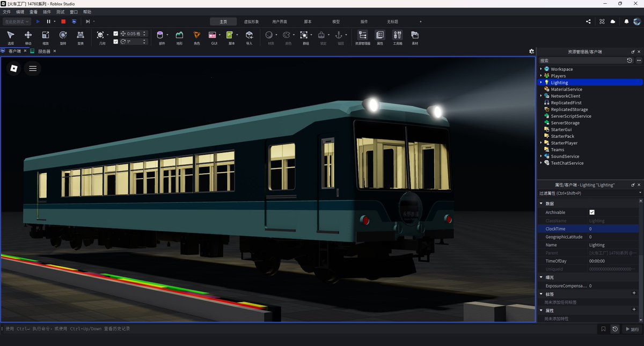Activate the 缩放 (Scale) tool
Screen dimensions: 644x346
pos(46,37)
